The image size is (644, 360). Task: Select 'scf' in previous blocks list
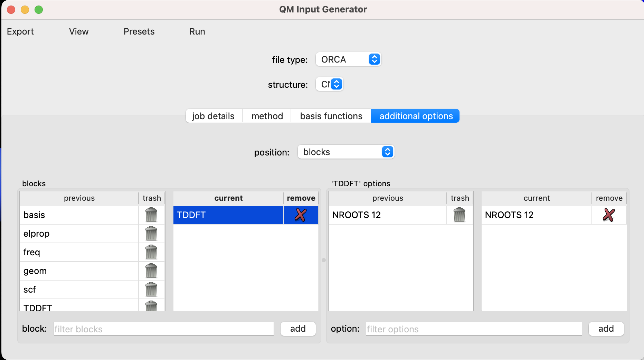79,290
